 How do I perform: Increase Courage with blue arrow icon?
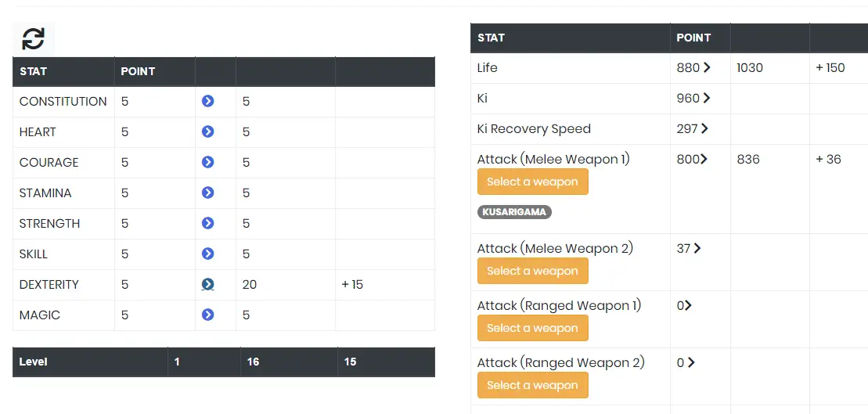(207, 162)
